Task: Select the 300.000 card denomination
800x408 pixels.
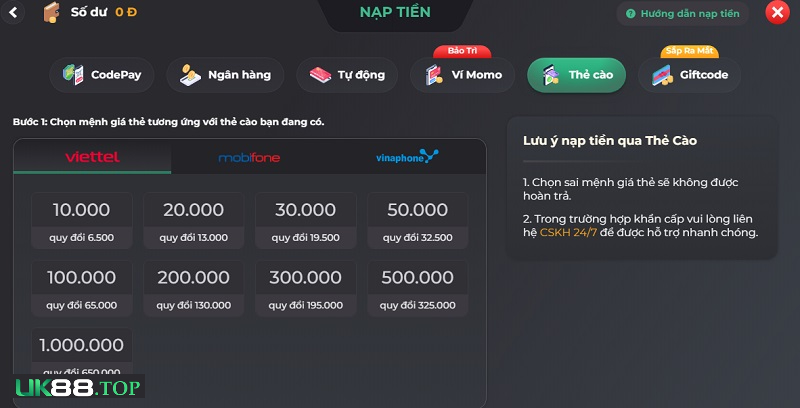Action: (x=306, y=288)
